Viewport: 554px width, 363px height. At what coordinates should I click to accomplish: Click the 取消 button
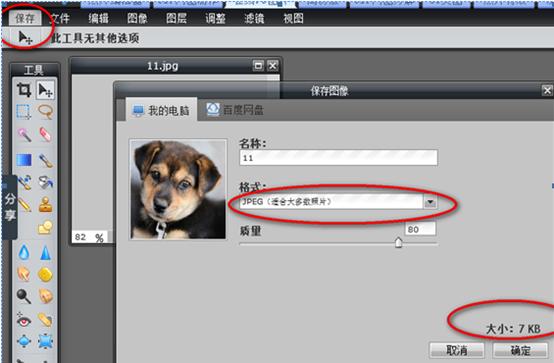[x=456, y=350]
